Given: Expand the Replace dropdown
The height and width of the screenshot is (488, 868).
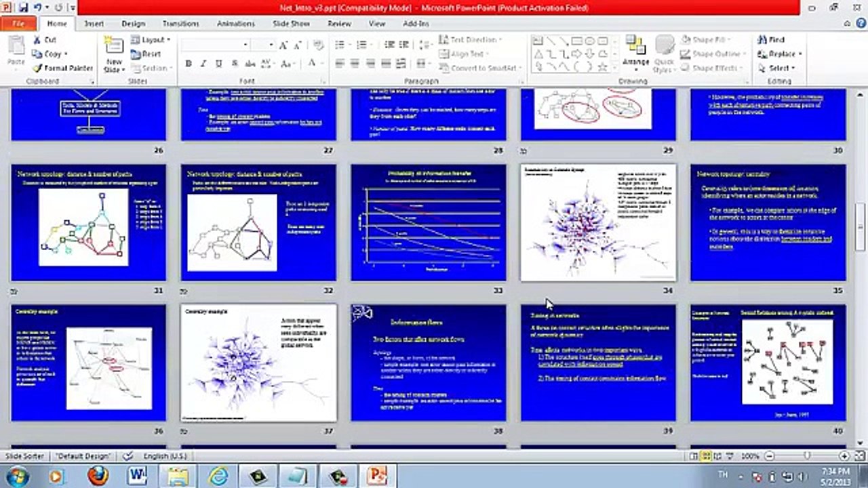Looking at the screenshot, I should click(x=800, y=54).
